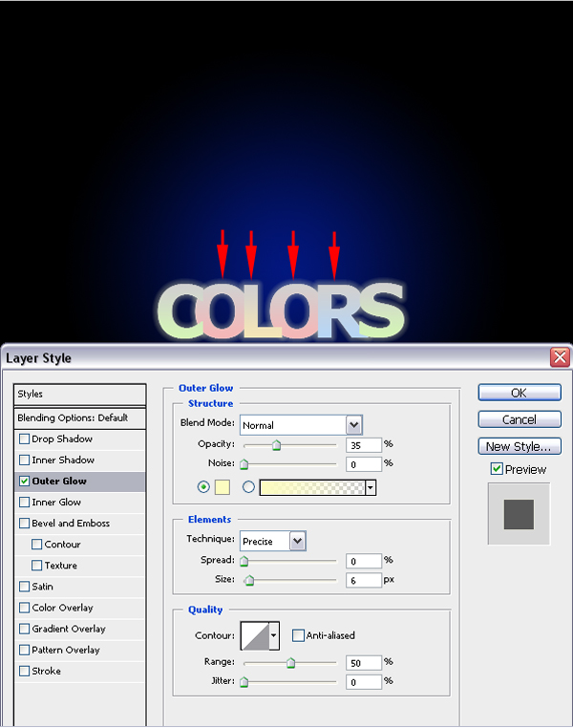Viewport: 573px width, 728px height.
Task: Select Styles in the left list
Action: [80, 395]
